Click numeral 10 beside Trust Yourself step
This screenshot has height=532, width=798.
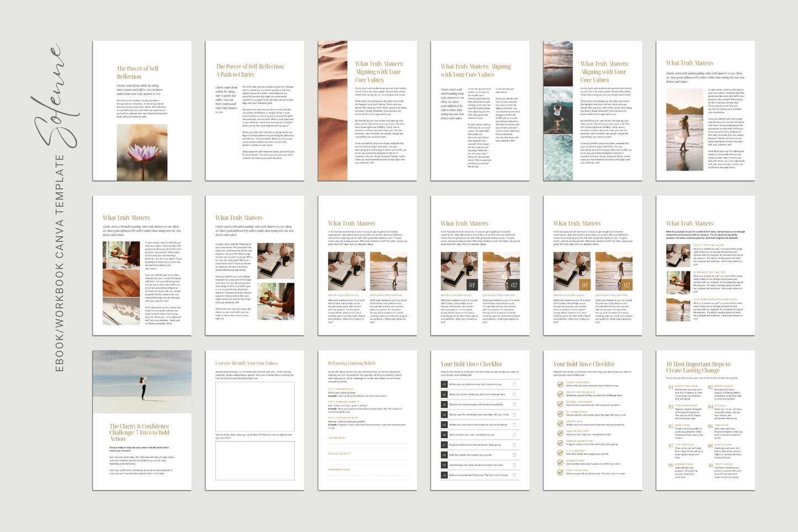pos(711,465)
